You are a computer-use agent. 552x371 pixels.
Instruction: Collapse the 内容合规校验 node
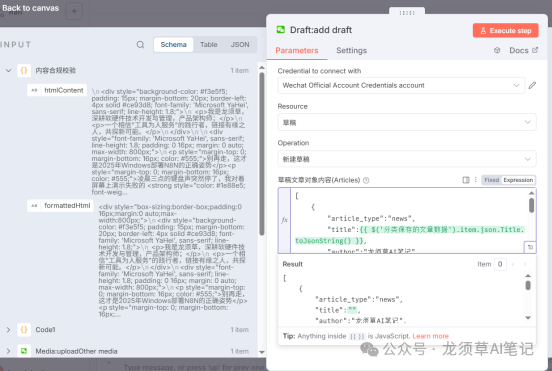click(x=8, y=70)
